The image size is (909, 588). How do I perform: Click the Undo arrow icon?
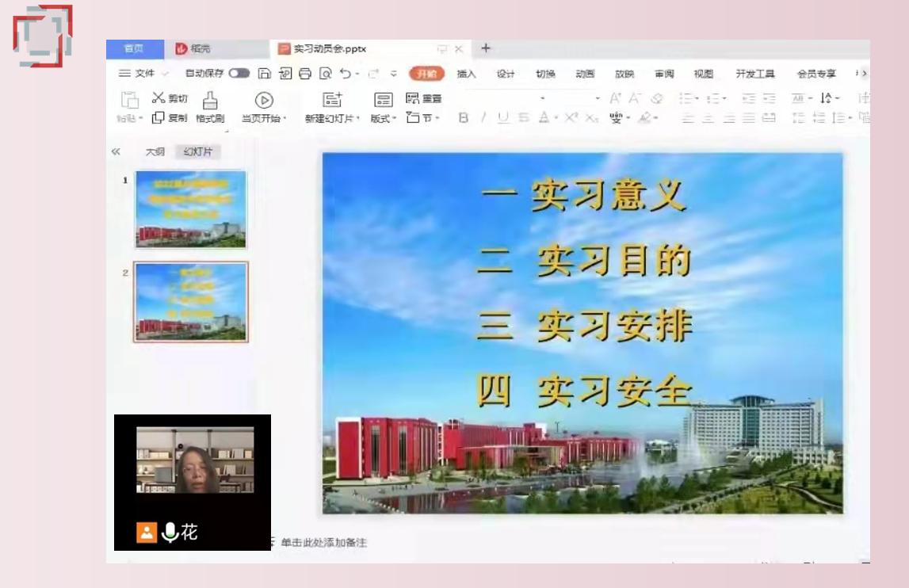[x=346, y=73]
